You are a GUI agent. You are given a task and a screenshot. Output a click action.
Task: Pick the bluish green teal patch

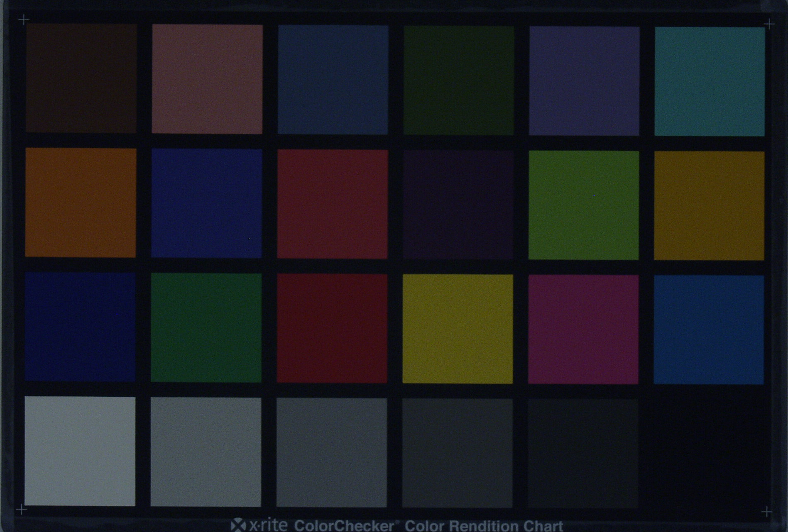tap(710, 81)
